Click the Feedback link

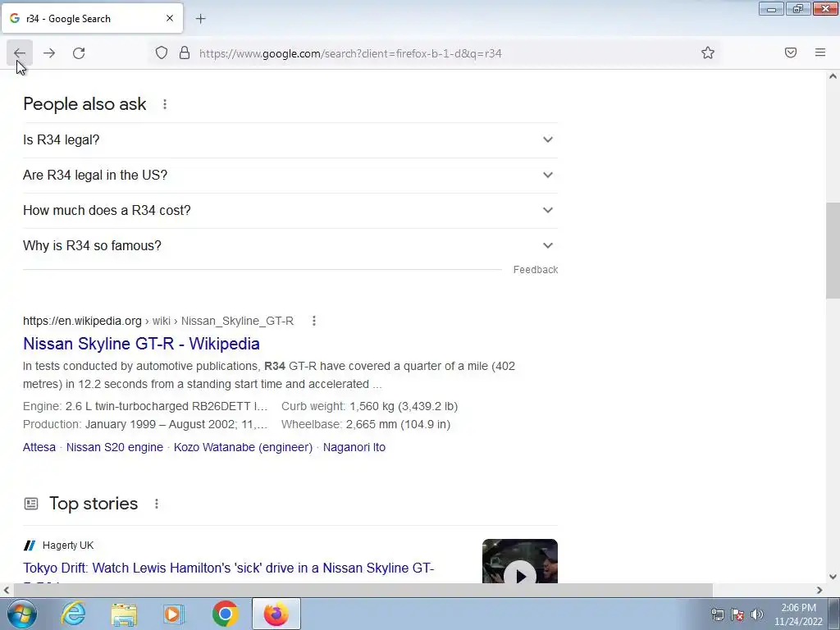(x=535, y=269)
